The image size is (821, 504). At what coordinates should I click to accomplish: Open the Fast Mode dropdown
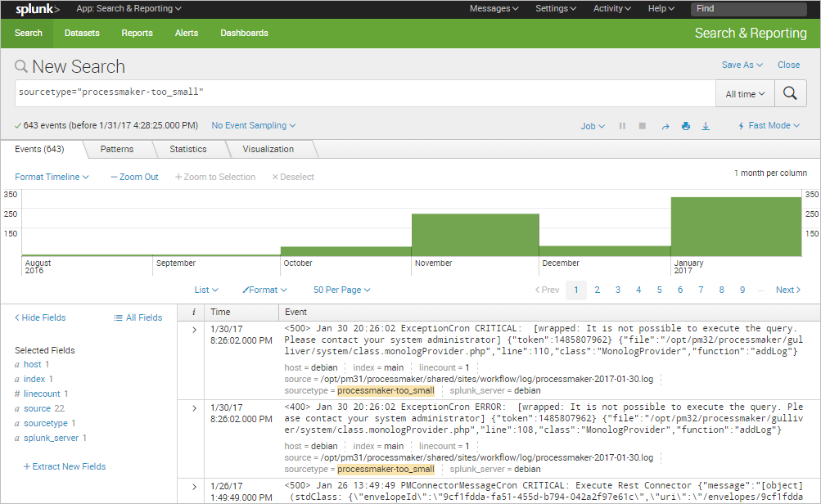769,126
